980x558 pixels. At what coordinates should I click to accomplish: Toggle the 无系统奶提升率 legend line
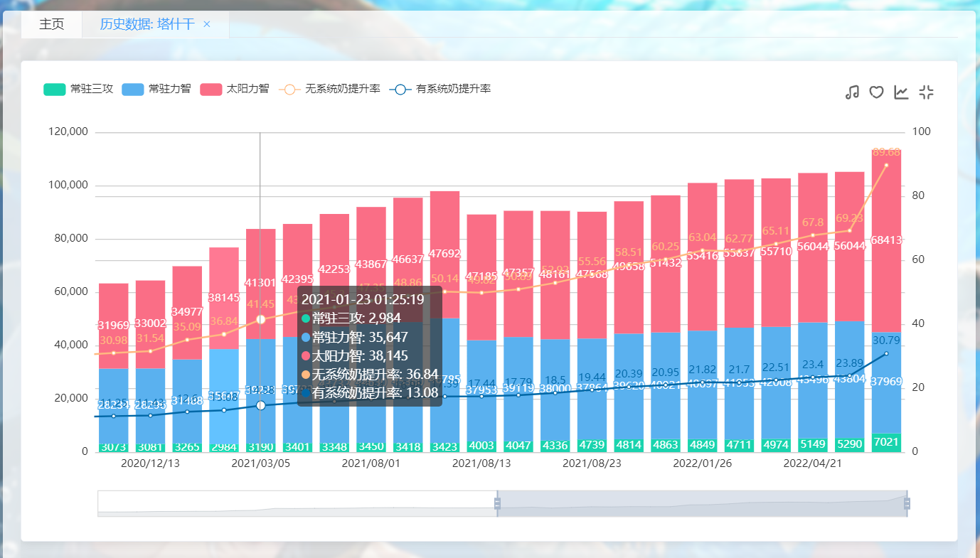329,89
